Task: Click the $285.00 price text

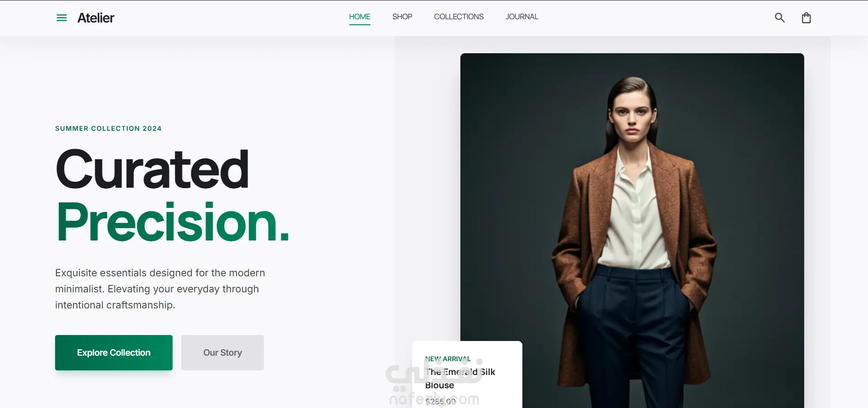Action: (440, 402)
